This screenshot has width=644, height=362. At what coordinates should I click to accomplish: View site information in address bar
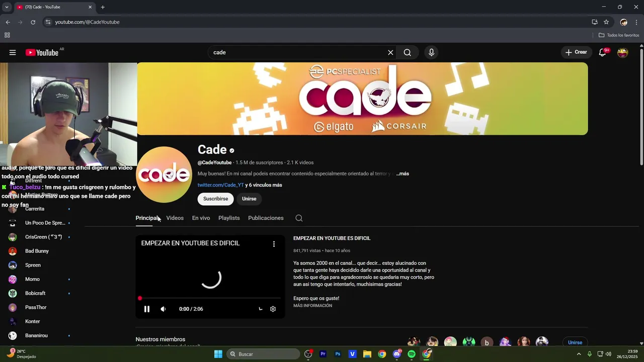click(48, 22)
